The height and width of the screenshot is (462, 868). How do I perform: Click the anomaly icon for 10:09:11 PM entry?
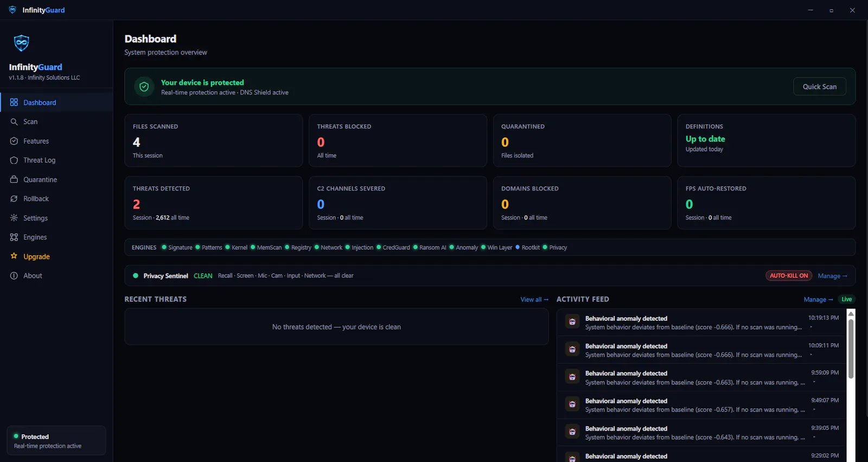coord(572,349)
